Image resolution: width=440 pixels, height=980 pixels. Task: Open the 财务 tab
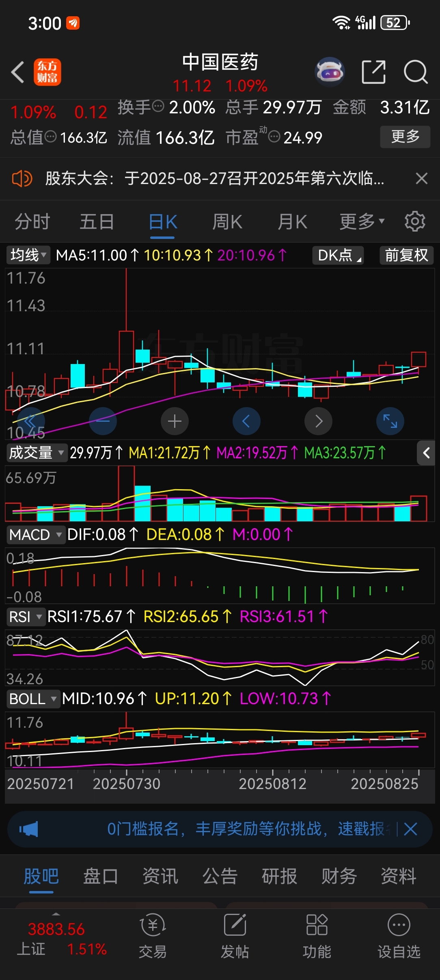(339, 876)
